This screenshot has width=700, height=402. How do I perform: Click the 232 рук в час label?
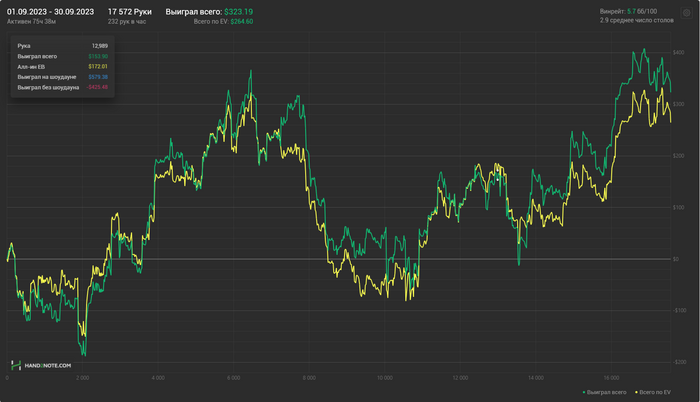pos(127,21)
